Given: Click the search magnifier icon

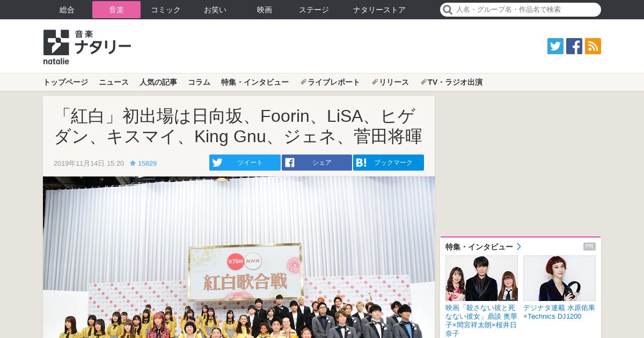Looking at the screenshot, I should (x=448, y=10).
